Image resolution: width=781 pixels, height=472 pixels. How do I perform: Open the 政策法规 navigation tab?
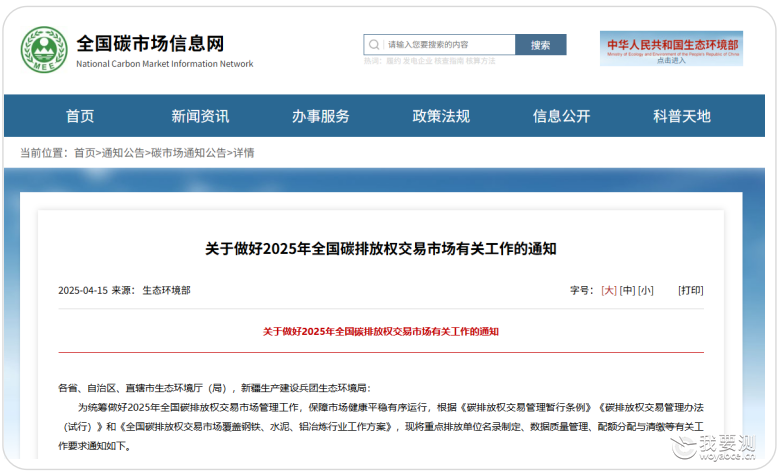441,116
